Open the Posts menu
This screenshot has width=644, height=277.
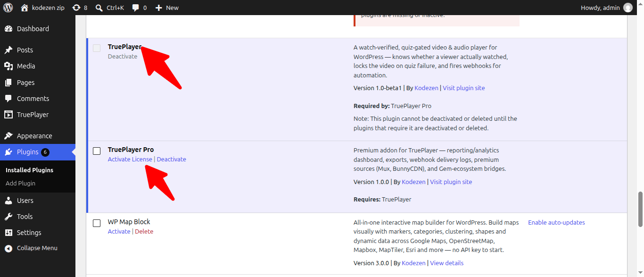coord(38,50)
